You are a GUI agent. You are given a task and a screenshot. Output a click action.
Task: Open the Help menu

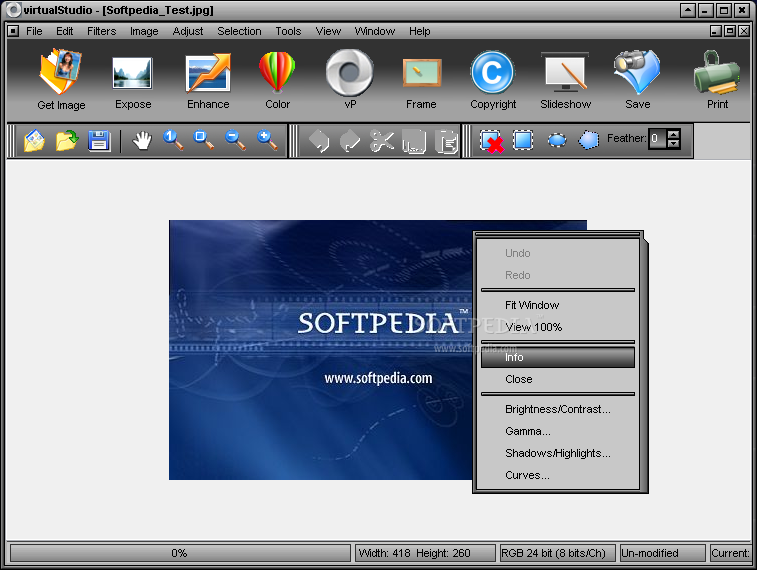[420, 31]
